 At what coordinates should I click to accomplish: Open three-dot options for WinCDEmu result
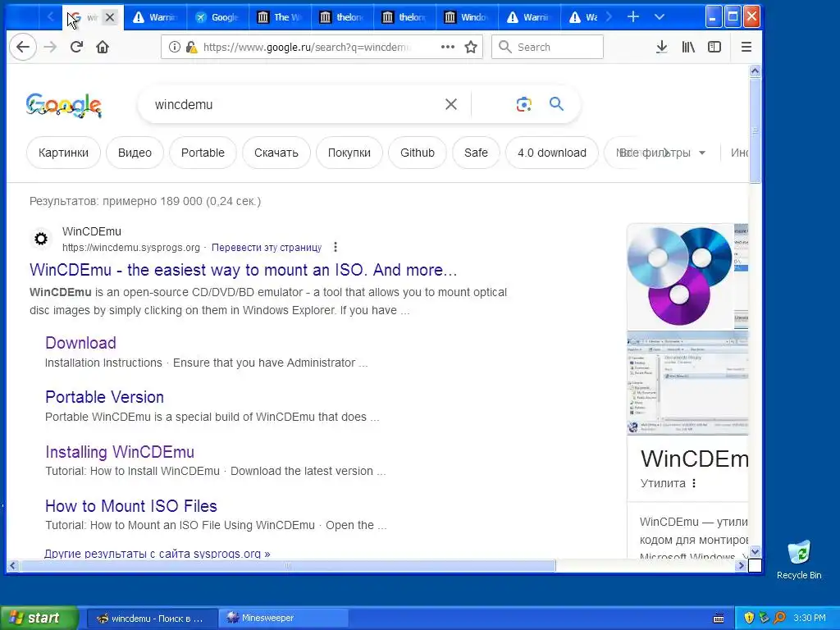[336, 247]
